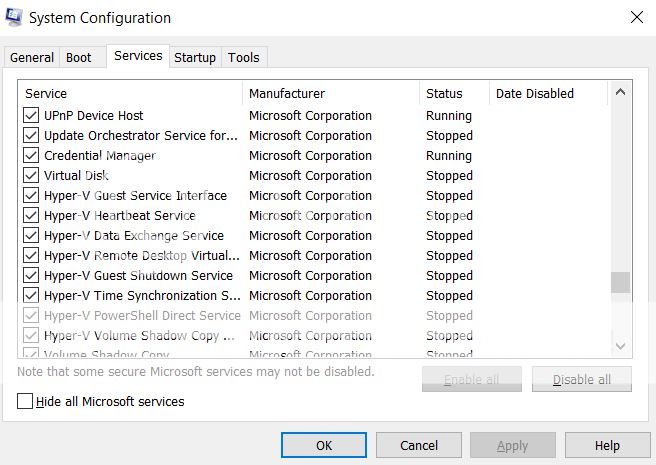Click Microsoft Corporation in Update Orchestrator row
The width and height of the screenshot is (656, 465).
pos(310,135)
